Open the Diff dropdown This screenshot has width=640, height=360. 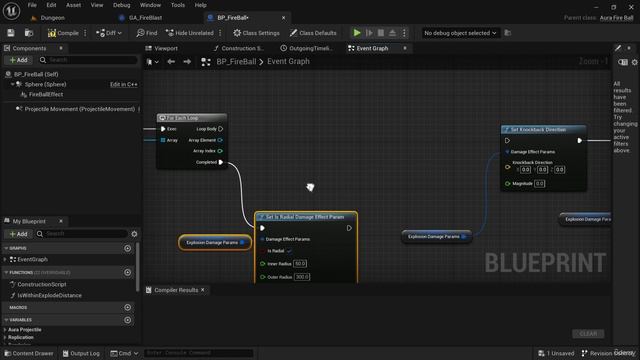coord(109,33)
